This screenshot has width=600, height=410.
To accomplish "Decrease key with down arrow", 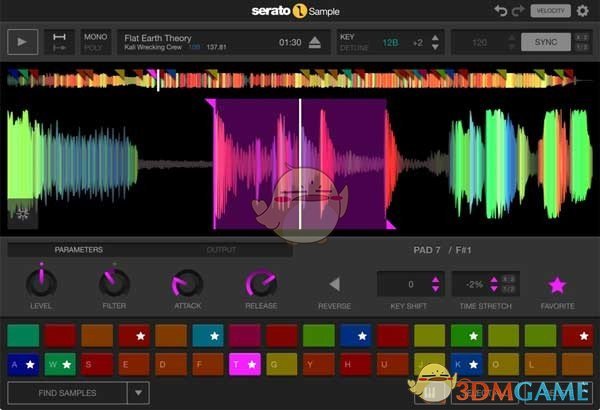I will point(435,47).
